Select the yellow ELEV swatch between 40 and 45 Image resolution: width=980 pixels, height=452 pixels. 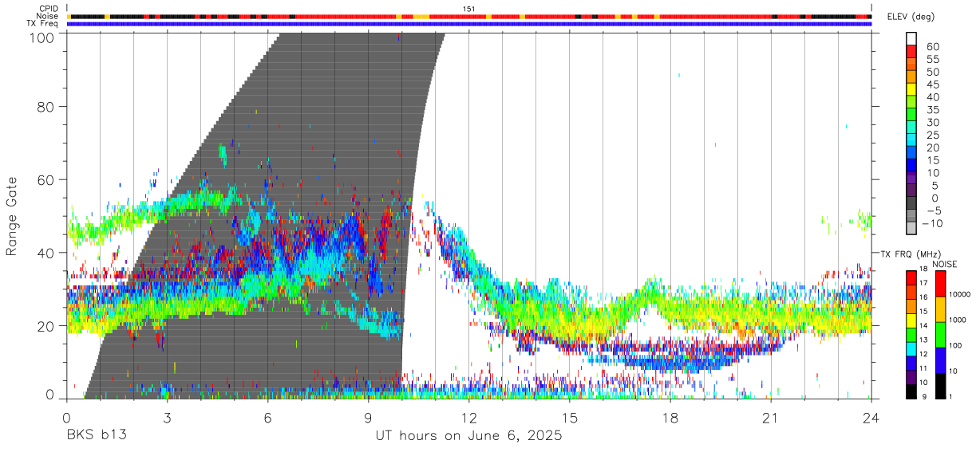911,91
